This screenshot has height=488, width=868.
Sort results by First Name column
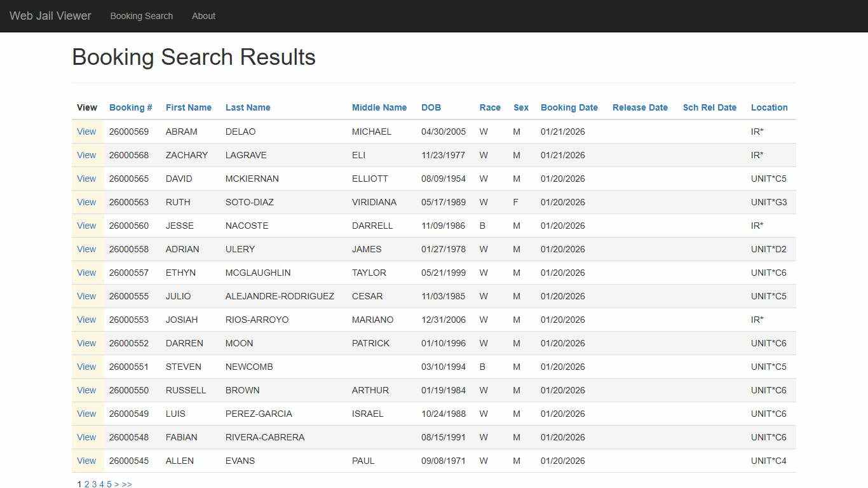click(x=189, y=107)
